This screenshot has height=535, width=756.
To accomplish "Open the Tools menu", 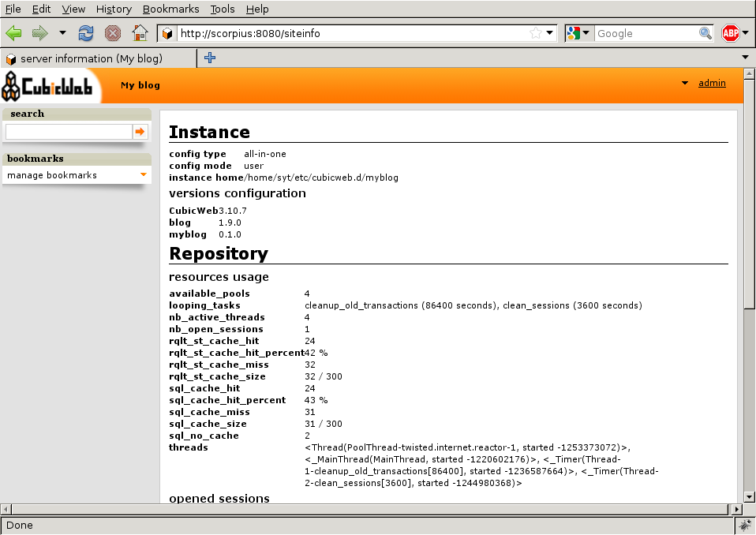I will 223,9.
